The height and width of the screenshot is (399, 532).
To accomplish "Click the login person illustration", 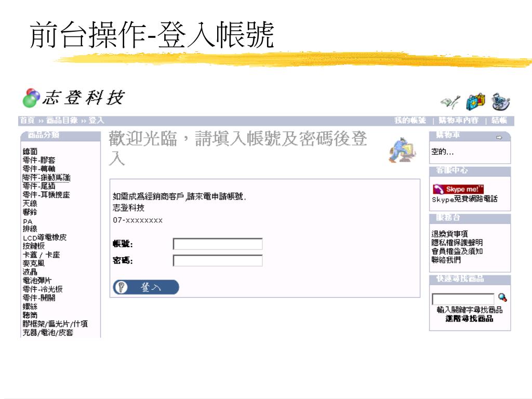I will click(403, 150).
